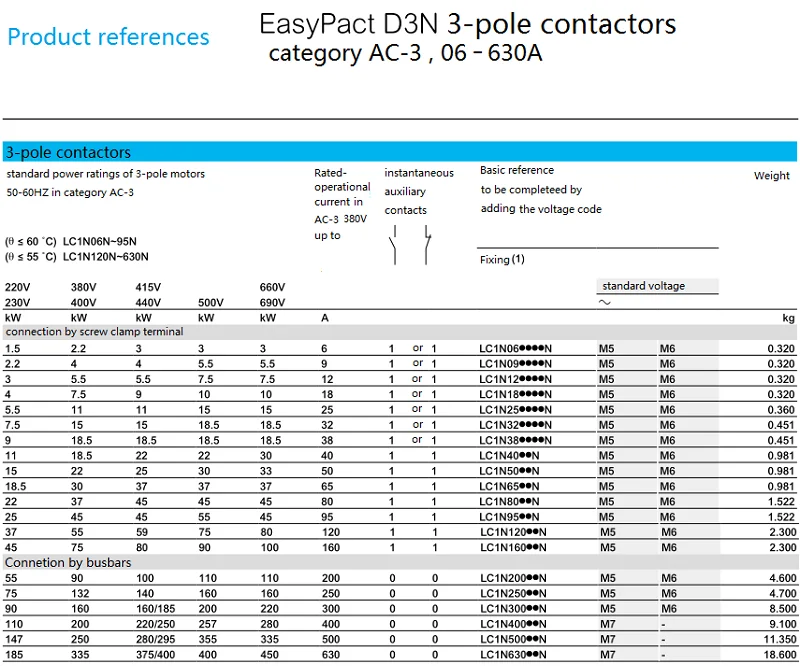This screenshot has height=666, width=800.
Task: Click weight value 18.600
Action: click(780, 655)
